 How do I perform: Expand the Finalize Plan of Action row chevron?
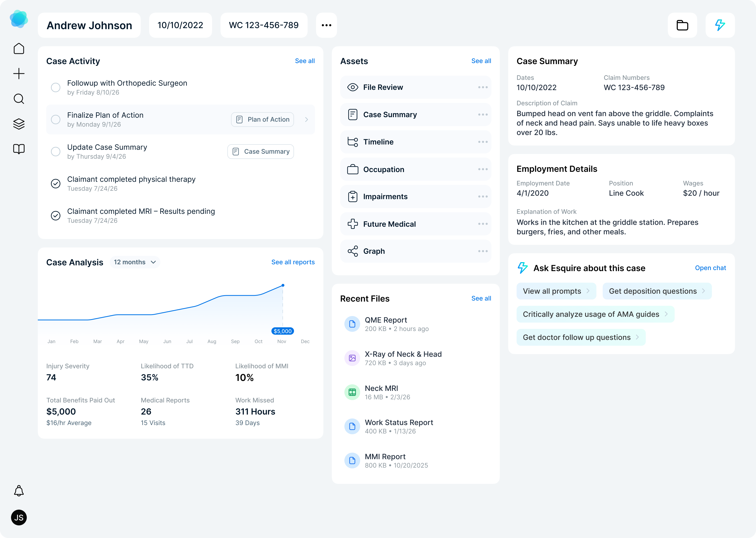coord(307,120)
